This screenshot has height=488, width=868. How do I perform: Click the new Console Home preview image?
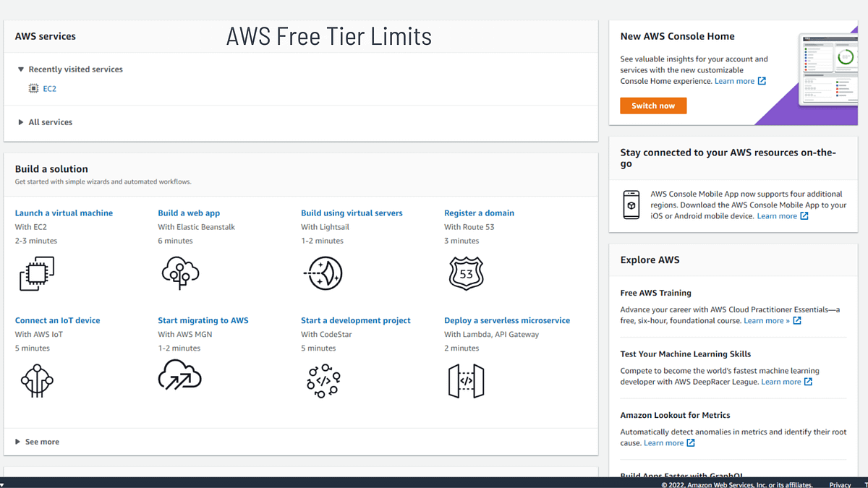tap(827, 69)
